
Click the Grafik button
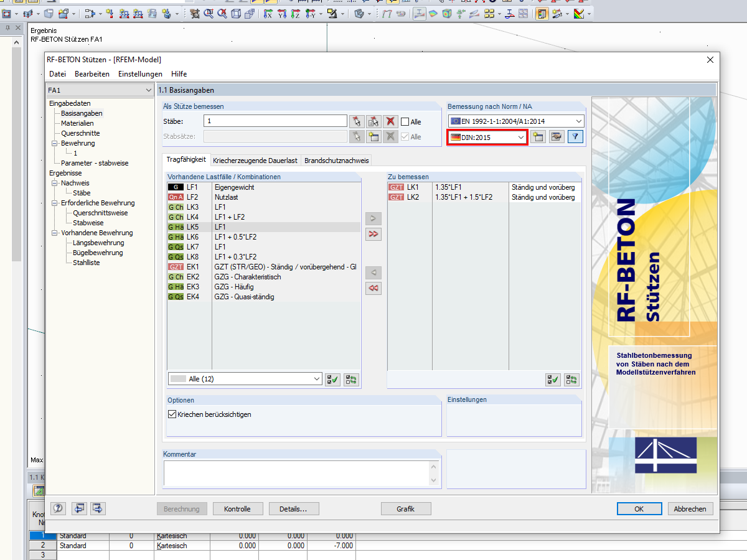point(406,509)
